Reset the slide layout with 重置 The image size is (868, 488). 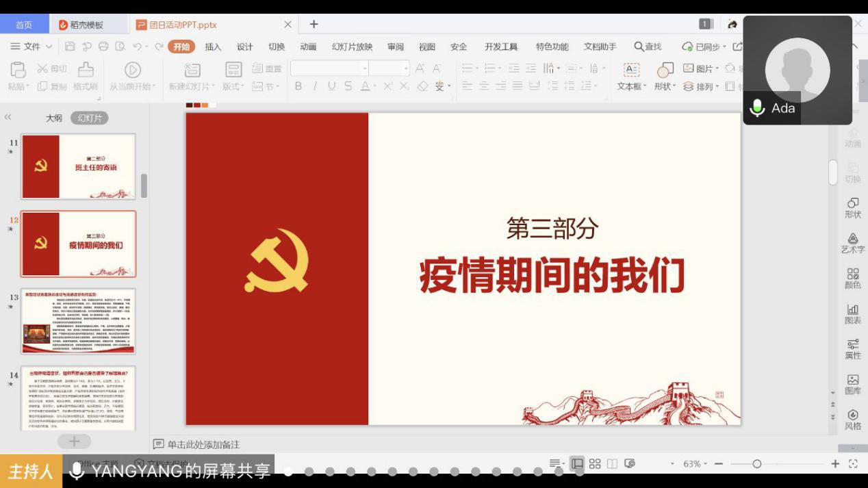click(x=267, y=68)
